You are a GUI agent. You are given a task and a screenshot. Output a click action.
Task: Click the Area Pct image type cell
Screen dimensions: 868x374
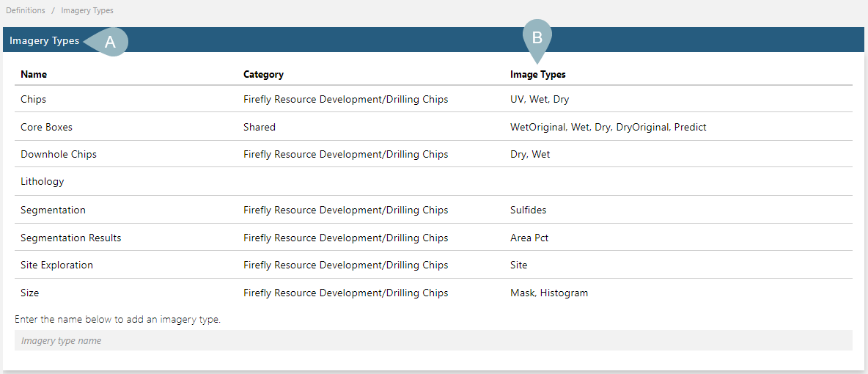pos(530,238)
